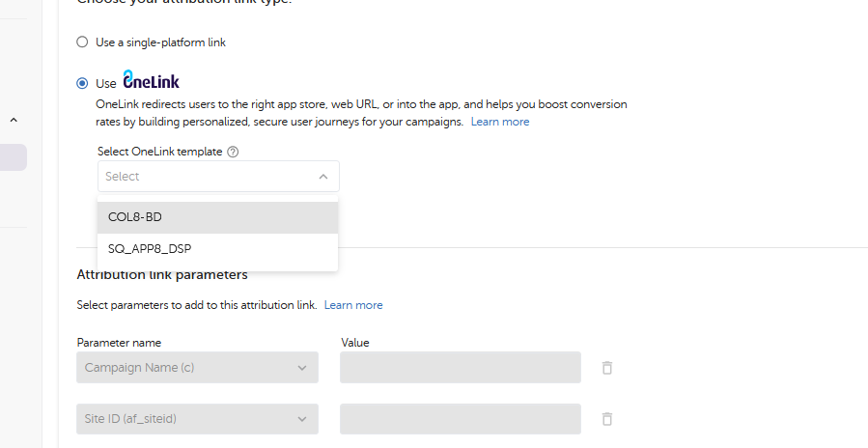Open the Campaign Name (c) parameter dropdown
This screenshot has height=448, width=868.
(197, 368)
